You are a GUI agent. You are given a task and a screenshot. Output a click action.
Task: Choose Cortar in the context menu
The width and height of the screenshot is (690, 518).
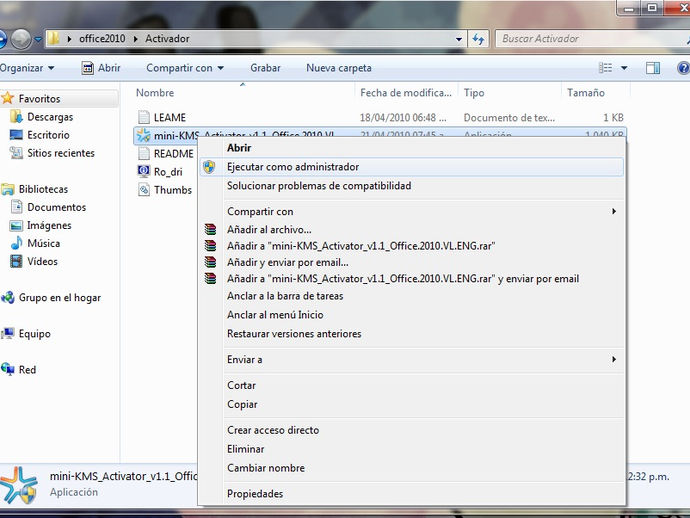411,385
